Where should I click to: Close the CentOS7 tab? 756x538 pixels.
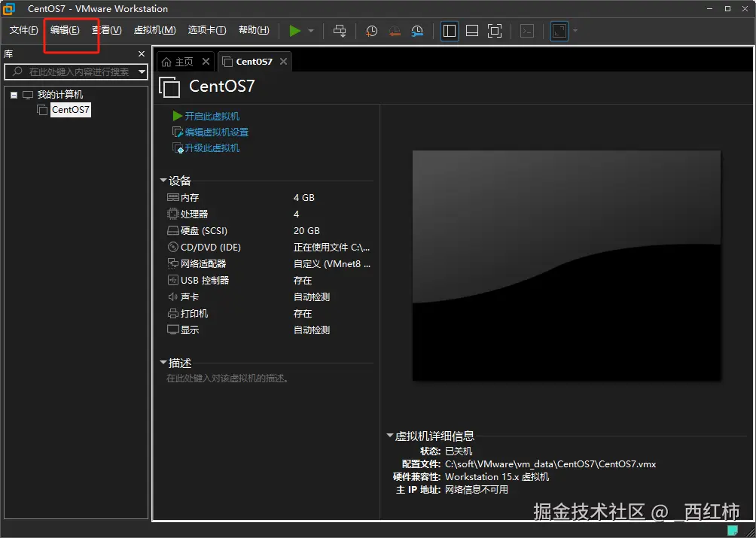[283, 61]
